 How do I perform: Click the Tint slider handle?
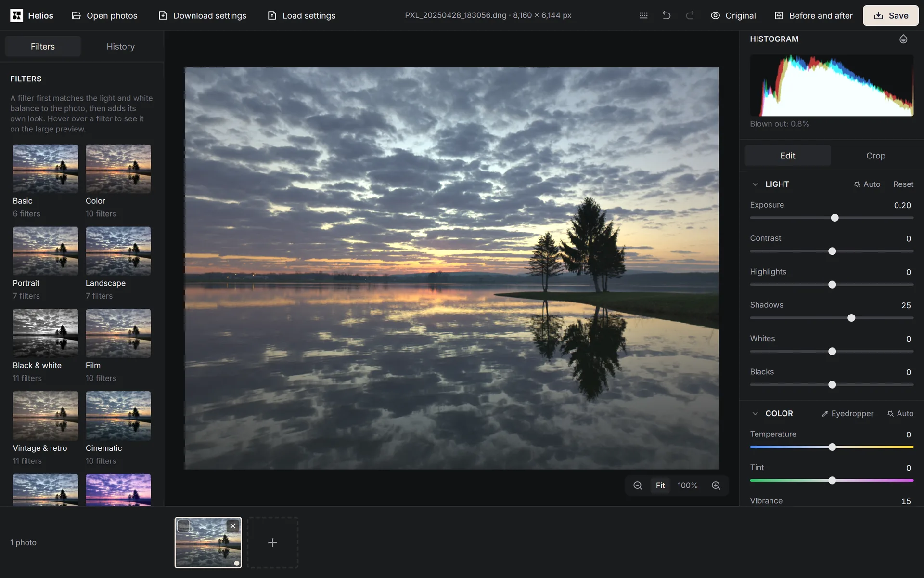832,480
